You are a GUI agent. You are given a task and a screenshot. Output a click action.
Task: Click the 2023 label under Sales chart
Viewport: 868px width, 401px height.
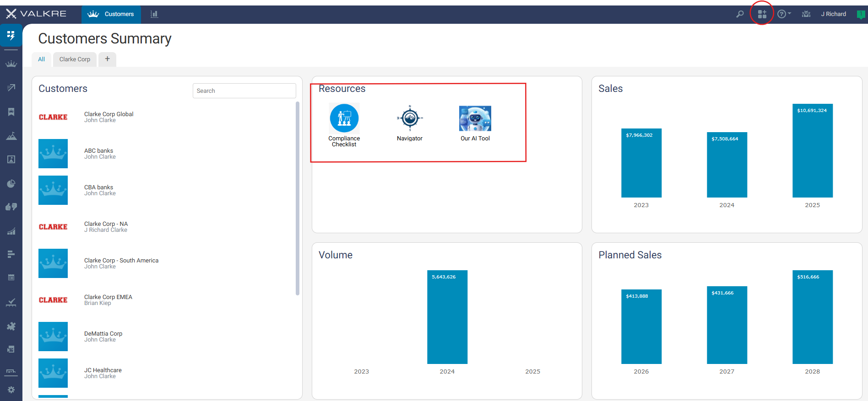click(641, 205)
